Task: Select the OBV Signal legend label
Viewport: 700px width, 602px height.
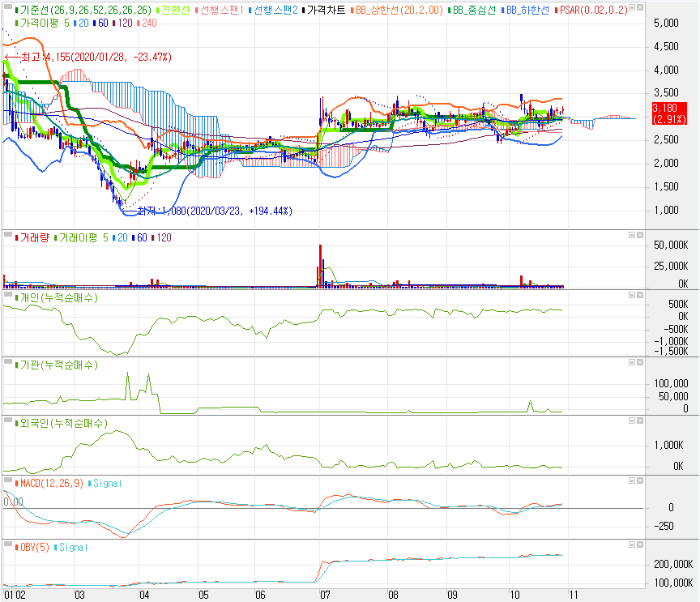Action: 73,547
